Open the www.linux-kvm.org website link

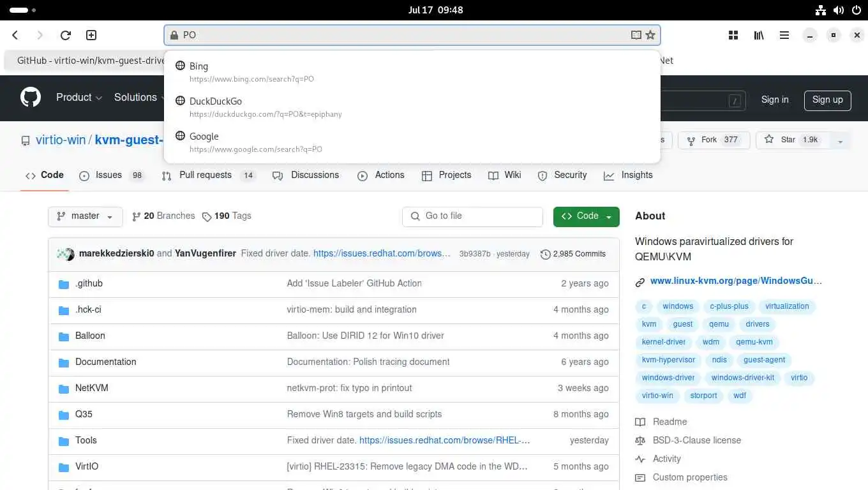click(x=736, y=281)
